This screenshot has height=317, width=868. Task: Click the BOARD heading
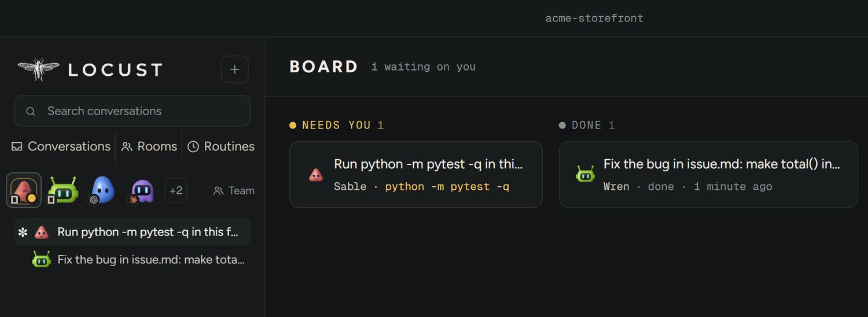[323, 67]
